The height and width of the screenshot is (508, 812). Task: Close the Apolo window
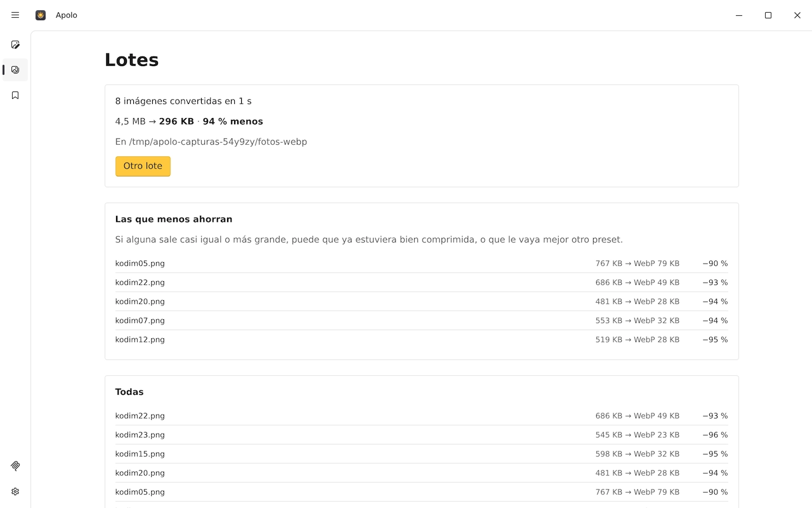(797, 15)
